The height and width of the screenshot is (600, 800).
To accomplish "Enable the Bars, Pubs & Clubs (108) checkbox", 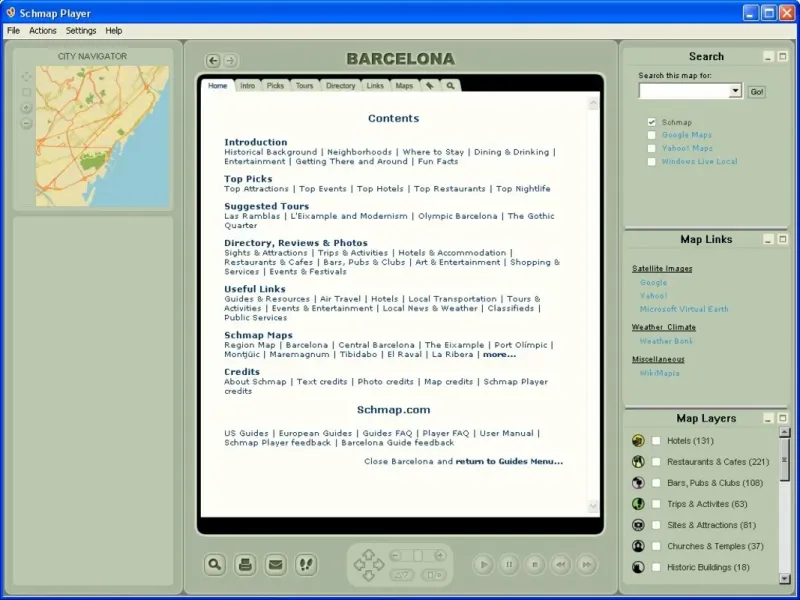I will [657, 483].
